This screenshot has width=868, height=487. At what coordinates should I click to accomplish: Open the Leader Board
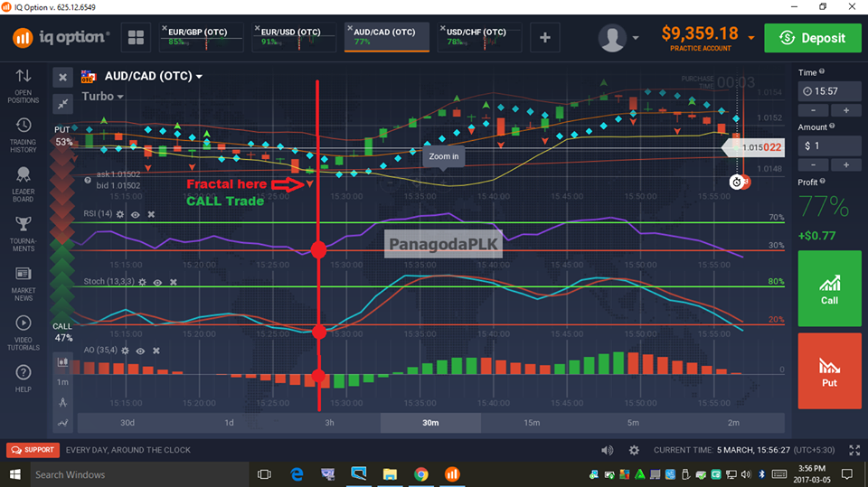click(x=24, y=184)
